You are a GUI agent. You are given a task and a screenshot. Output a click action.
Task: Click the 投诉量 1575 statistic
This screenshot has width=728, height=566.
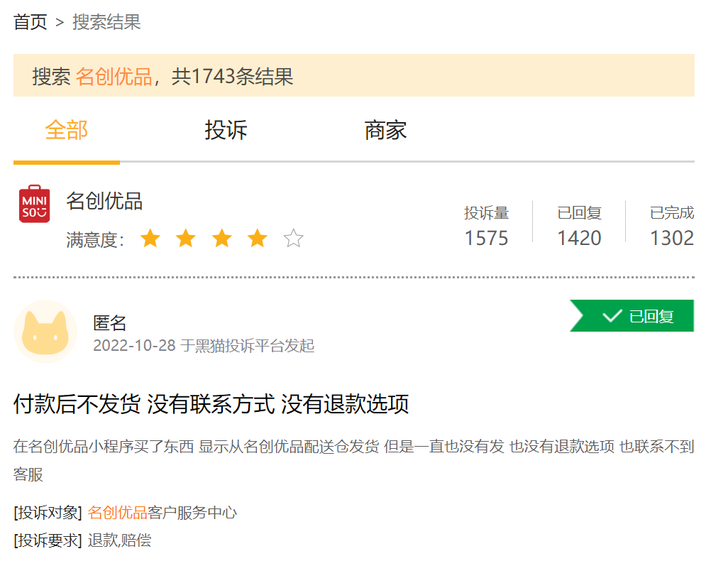point(487,226)
